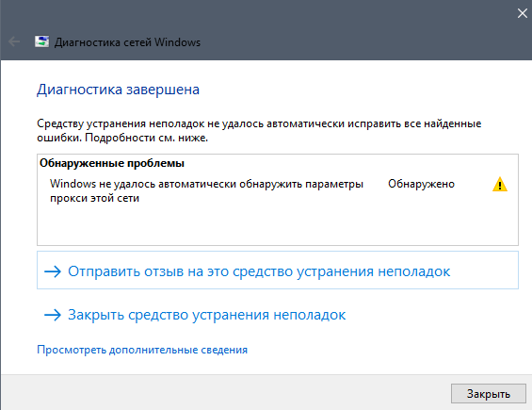Open 'Просмотреть дополнительные сведения' link
This screenshot has width=532, height=410.
point(142,350)
